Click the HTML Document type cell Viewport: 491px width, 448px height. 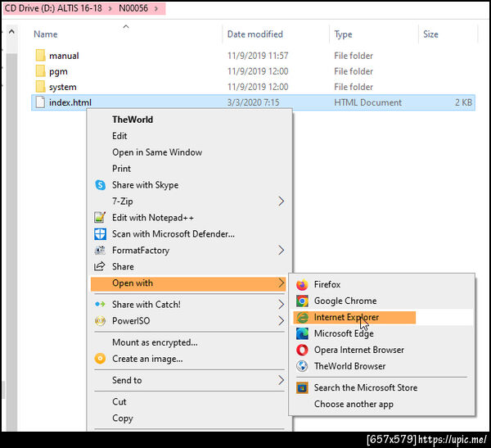367,102
